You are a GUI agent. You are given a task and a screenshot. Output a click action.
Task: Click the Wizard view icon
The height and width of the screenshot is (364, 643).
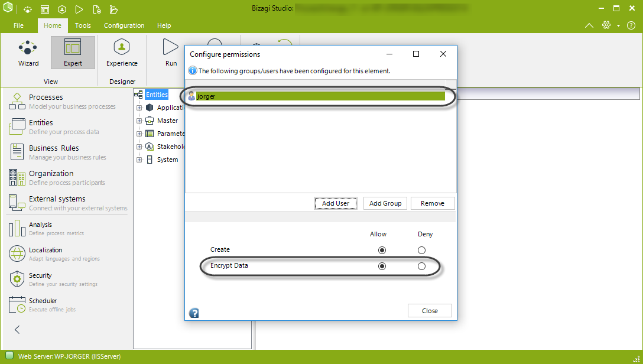click(x=28, y=53)
